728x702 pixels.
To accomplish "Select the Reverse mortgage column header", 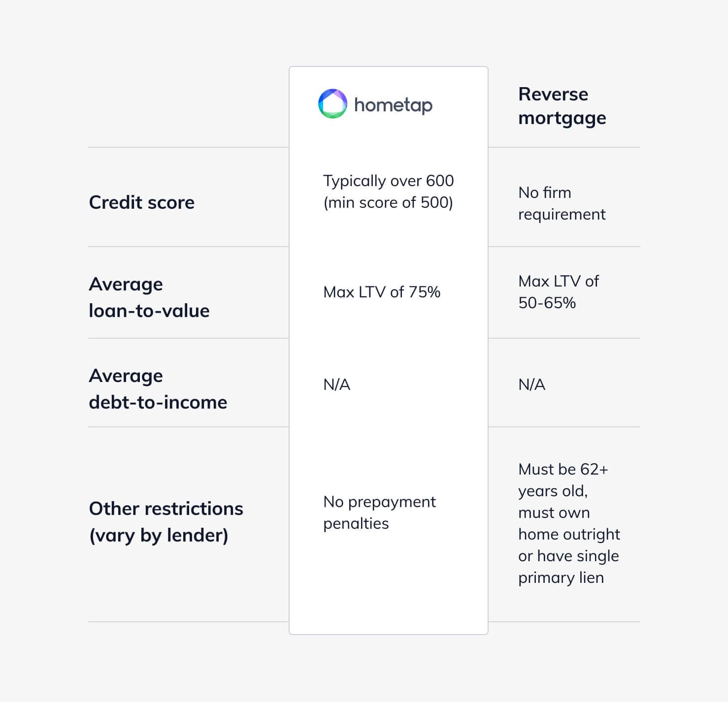I will [x=562, y=106].
